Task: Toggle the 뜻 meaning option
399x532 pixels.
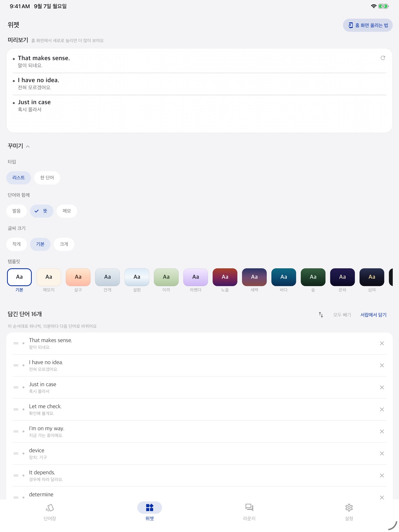Action: 41,211
